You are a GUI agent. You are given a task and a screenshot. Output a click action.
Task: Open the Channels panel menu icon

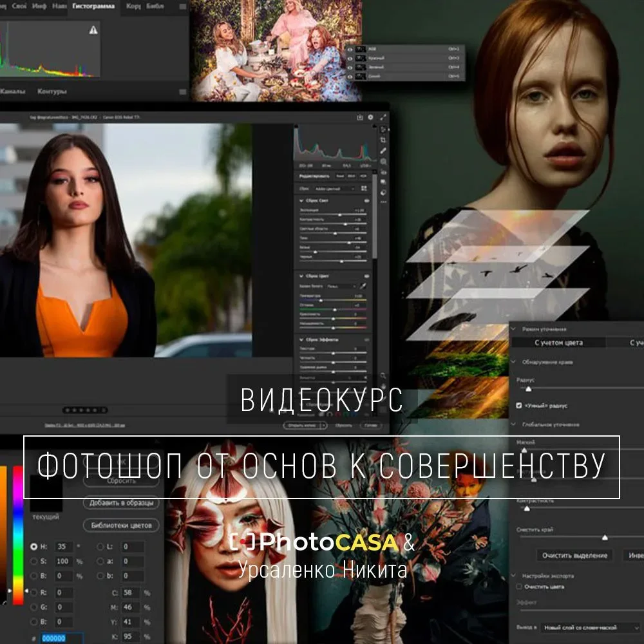[183, 92]
